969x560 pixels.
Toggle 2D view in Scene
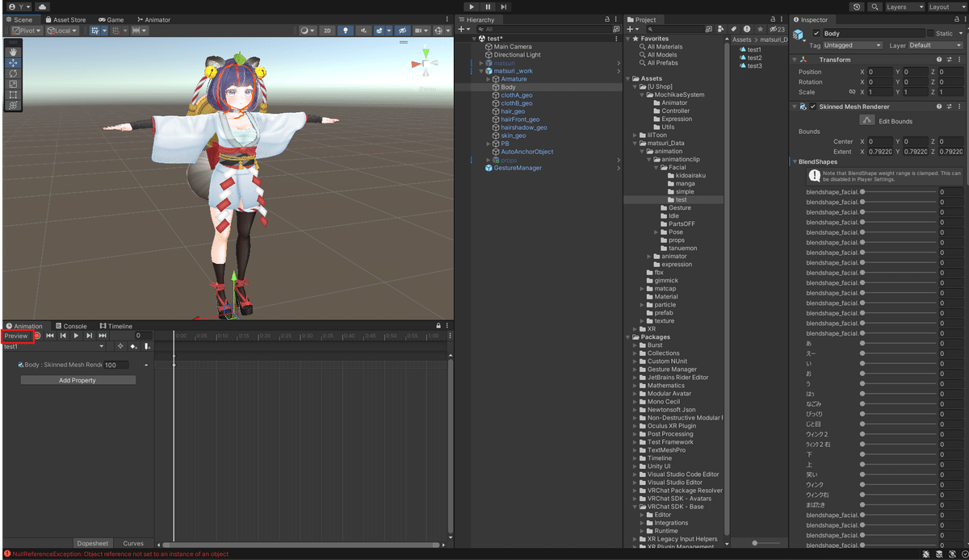coord(327,31)
